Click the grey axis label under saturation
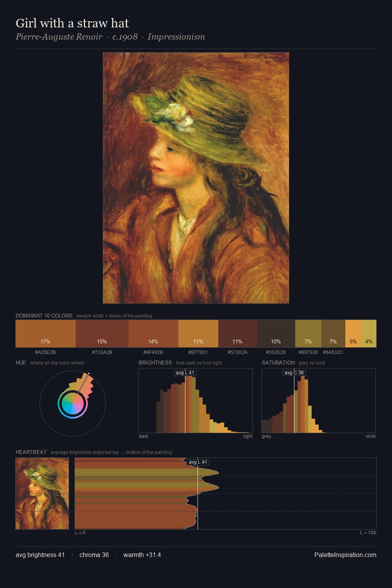The width and height of the screenshot is (392, 588). tap(267, 436)
